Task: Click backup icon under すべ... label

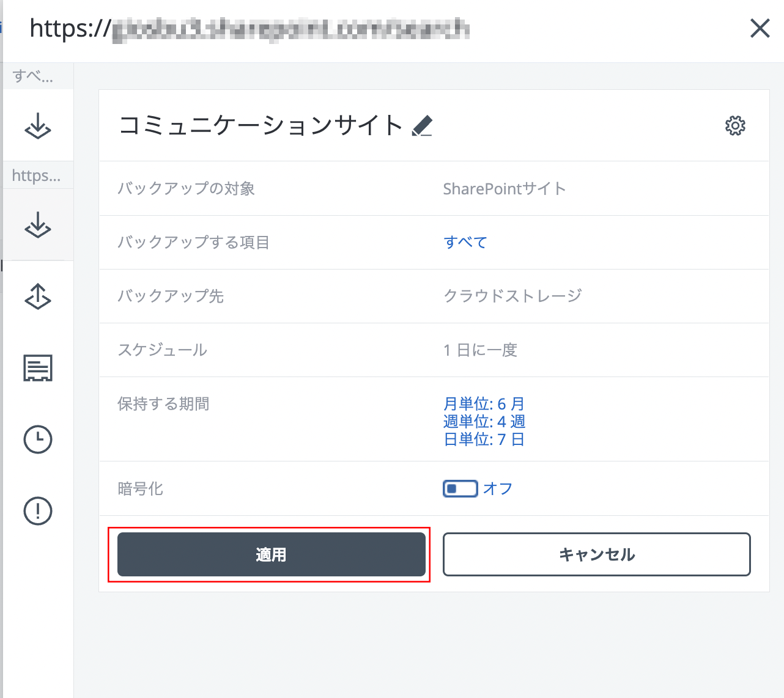Action: [x=38, y=126]
